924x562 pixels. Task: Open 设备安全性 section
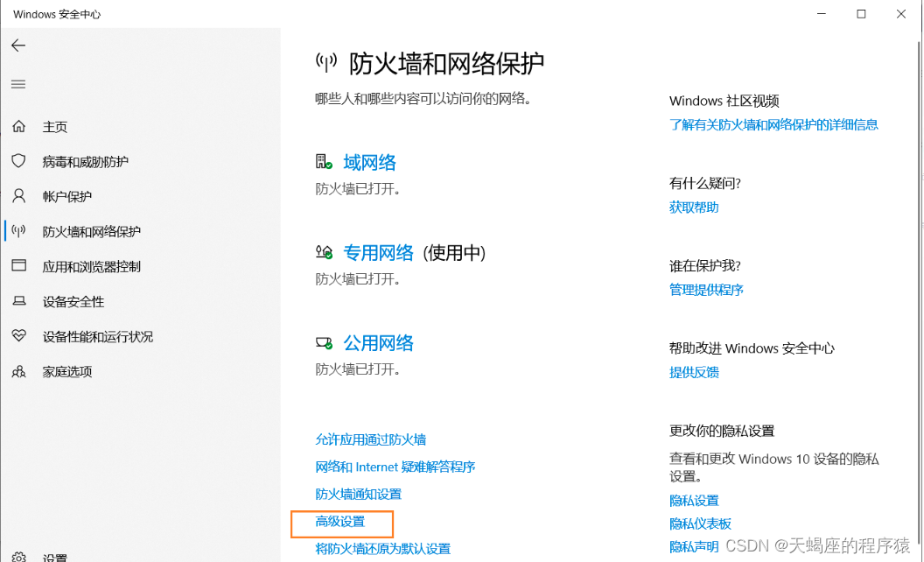73,302
